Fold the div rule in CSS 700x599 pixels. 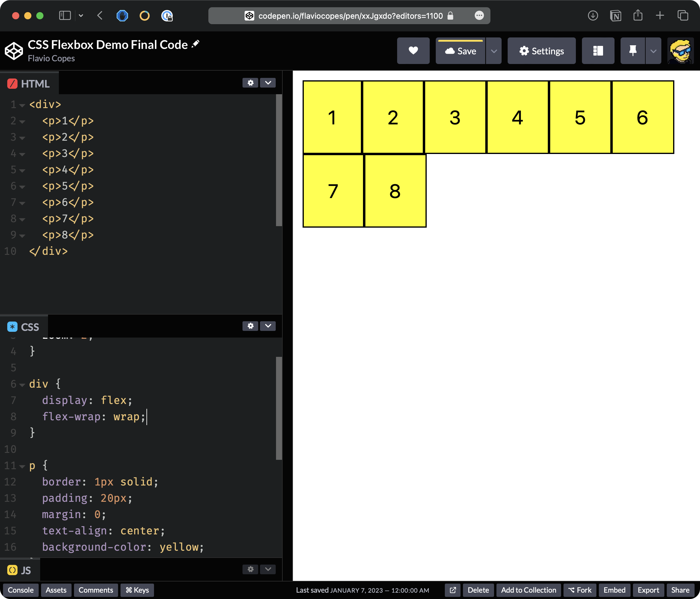coord(22,385)
